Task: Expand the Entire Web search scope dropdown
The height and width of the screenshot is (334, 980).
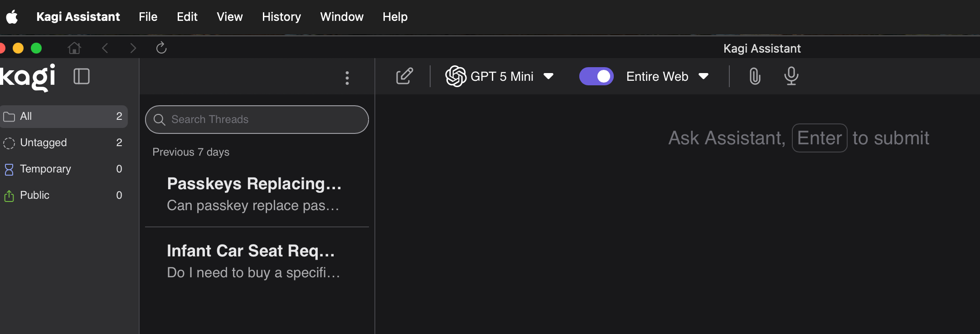Action: [x=667, y=76]
